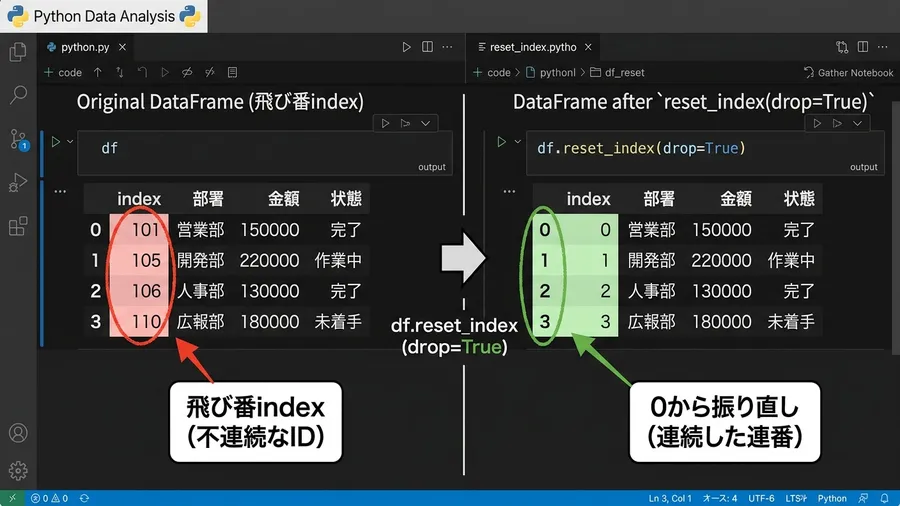This screenshot has height=506, width=900.
Task: Click the crossed-out variables toolbar icon
Action: point(210,72)
